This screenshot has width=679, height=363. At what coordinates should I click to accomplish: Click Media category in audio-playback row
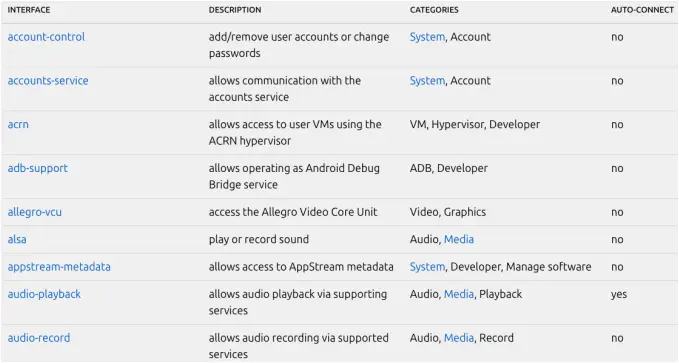click(x=459, y=294)
